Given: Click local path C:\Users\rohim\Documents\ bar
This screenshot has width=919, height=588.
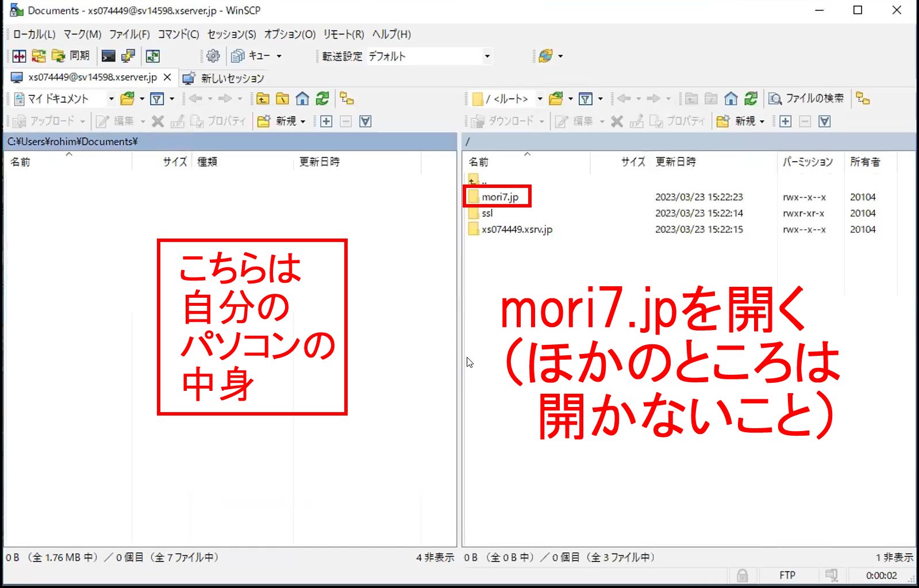Looking at the screenshot, I should (x=230, y=141).
